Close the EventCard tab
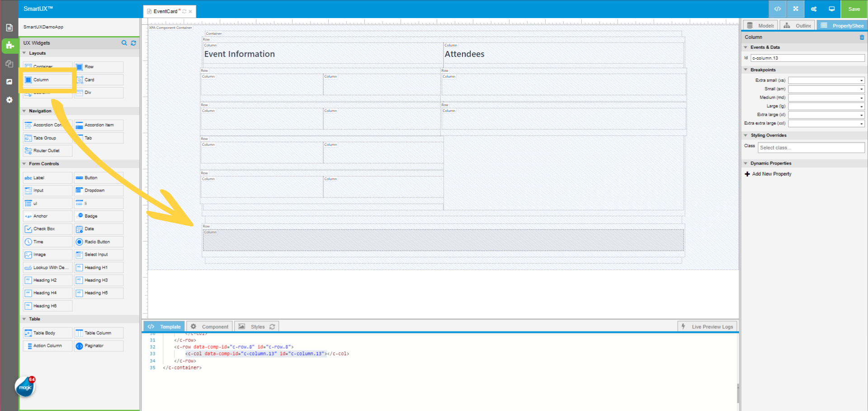 pos(190,12)
